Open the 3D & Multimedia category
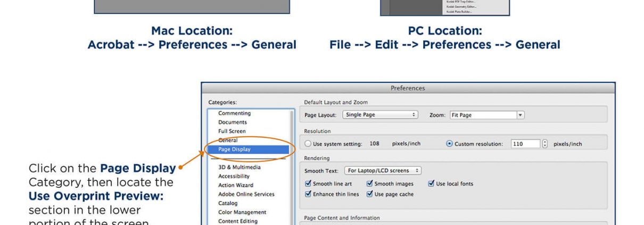The width and height of the screenshot is (644, 225). tap(240, 167)
